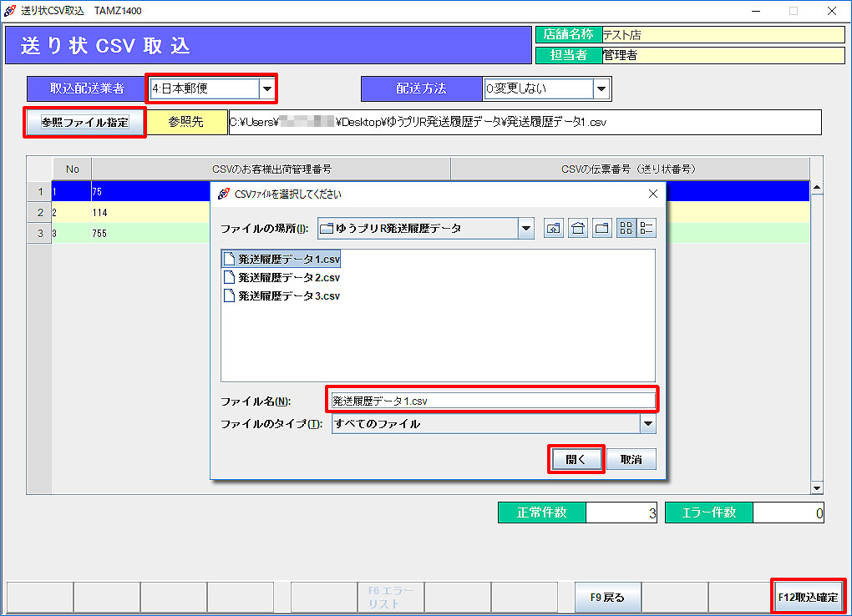Image resolution: width=852 pixels, height=616 pixels.
Task: Click the 取消 button
Action: point(631,460)
